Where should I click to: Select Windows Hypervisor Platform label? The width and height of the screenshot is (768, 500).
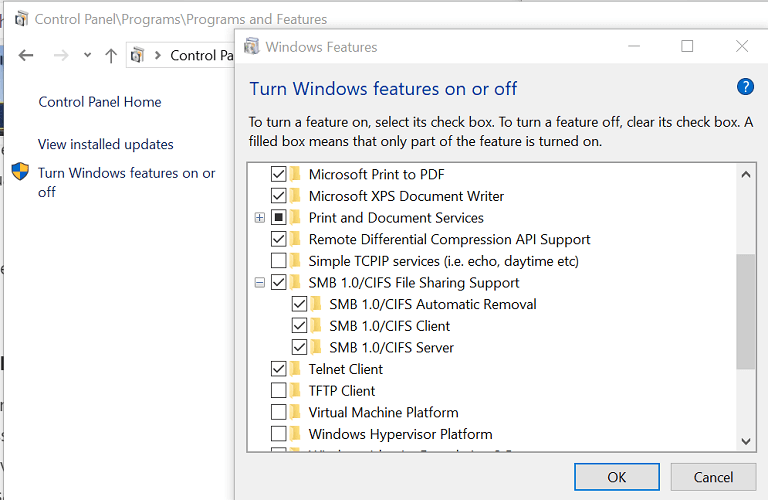coord(400,434)
